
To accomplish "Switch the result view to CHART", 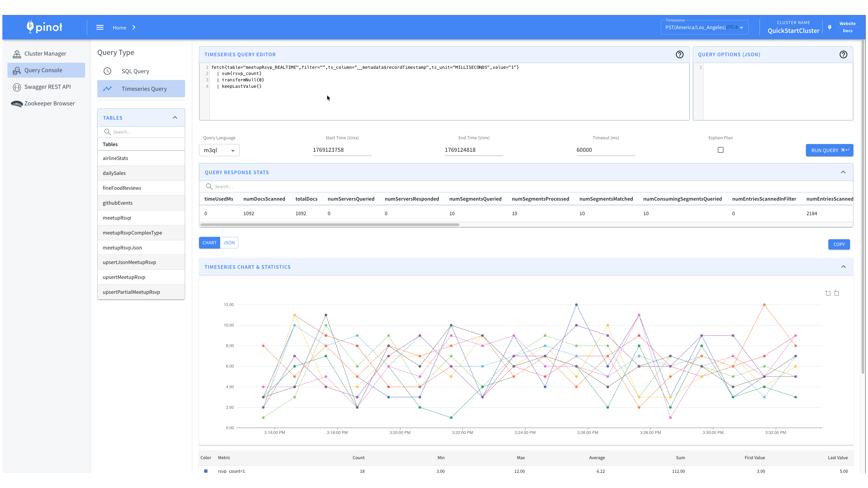I will [x=209, y=243].
